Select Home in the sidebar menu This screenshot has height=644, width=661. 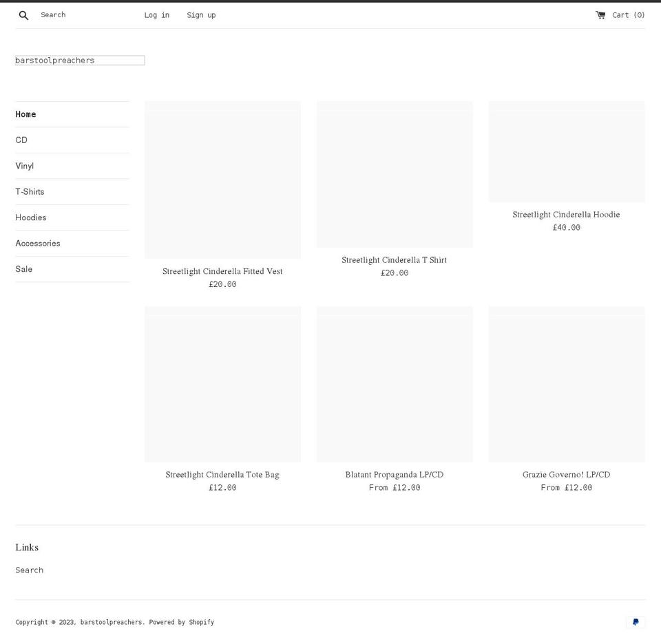pyautogui.click(x=25, y=114)
